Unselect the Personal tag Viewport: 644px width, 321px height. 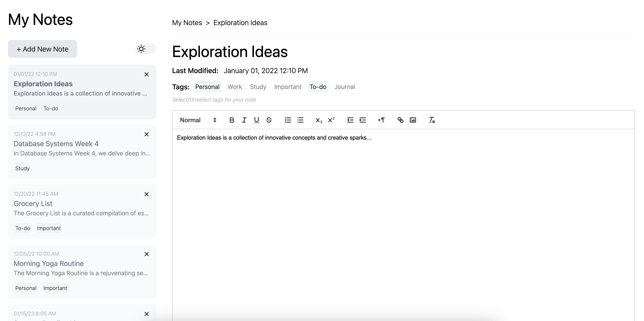207,87
